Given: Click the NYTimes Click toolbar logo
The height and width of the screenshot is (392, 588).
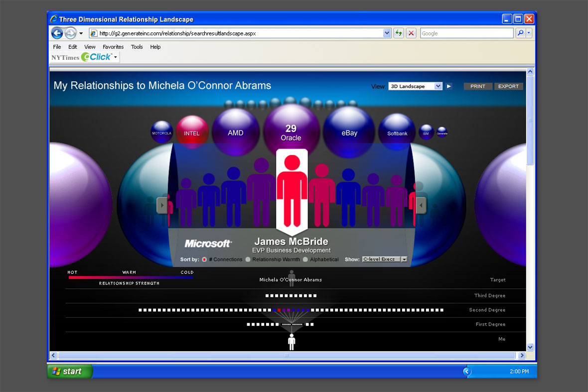Looking at the screenshot, I should pyautogui.click(x=81, y=57).
